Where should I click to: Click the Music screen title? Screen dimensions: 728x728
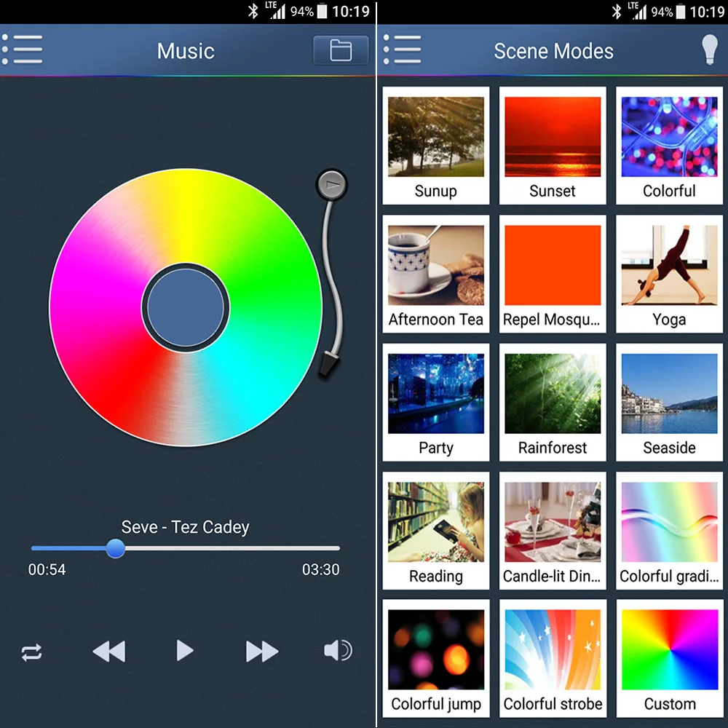pos(186,51)
